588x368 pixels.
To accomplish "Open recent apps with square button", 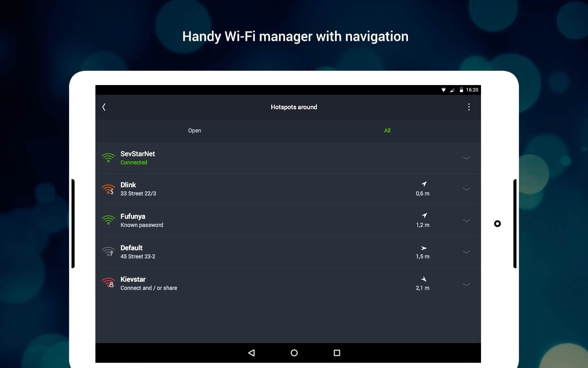I will (x=336, y=353).
